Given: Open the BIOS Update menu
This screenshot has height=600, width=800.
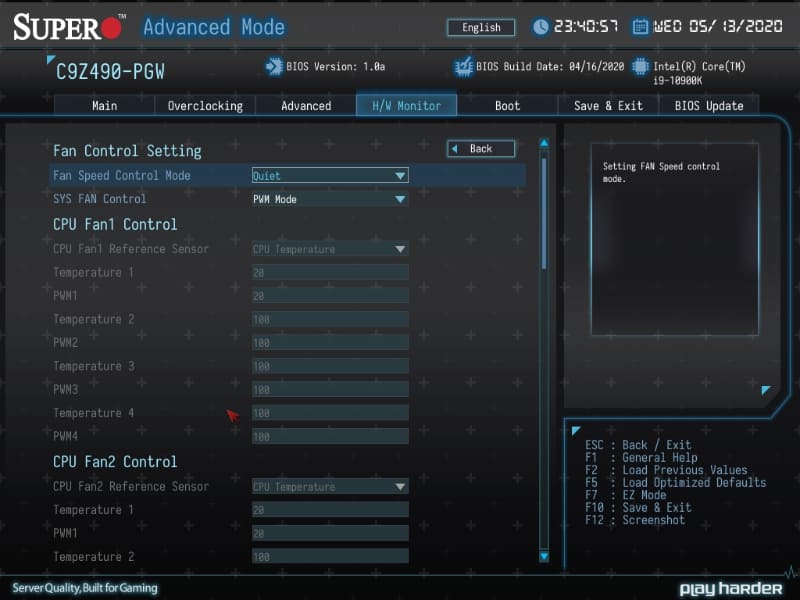Looking at the screenshot, I should (x=708, y=105).
